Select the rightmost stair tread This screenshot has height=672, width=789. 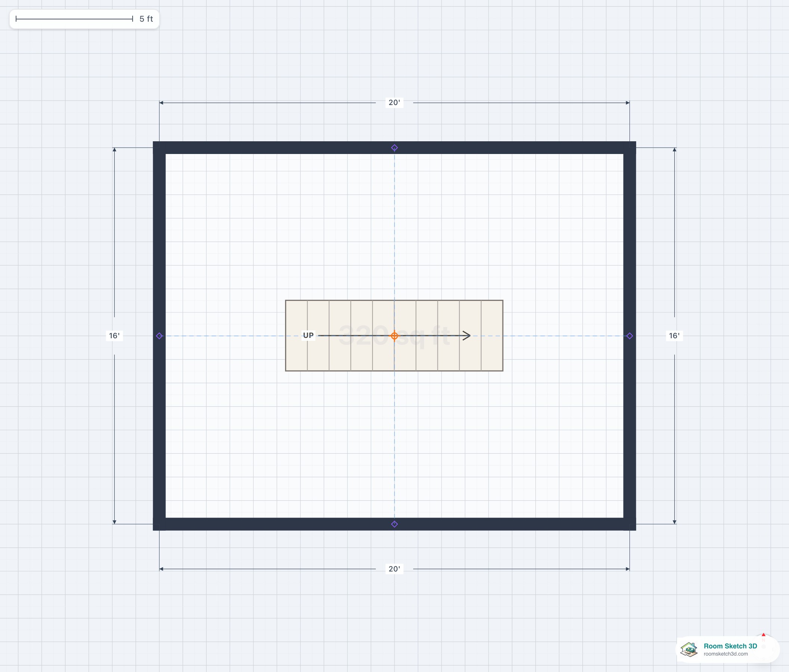tap(492, 336)
